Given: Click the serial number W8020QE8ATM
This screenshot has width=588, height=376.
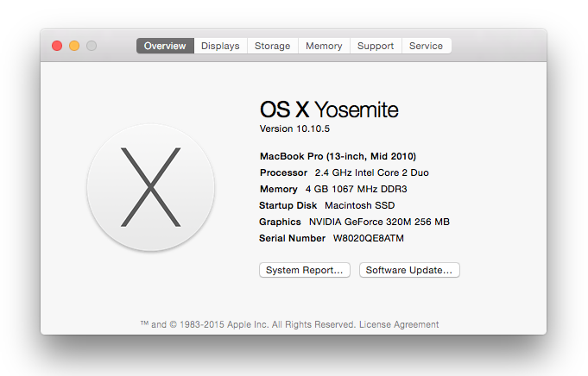Looking at the screenshot, I should pos(369,239).
